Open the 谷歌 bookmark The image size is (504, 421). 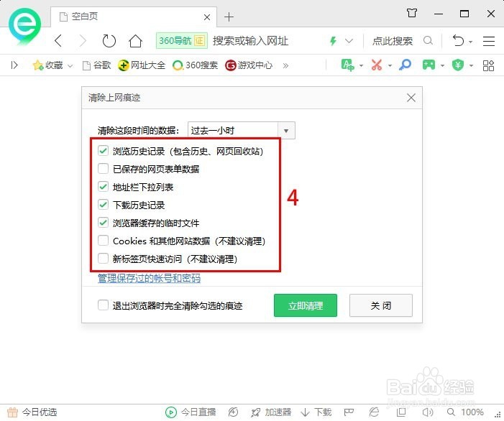click(97, 65)
